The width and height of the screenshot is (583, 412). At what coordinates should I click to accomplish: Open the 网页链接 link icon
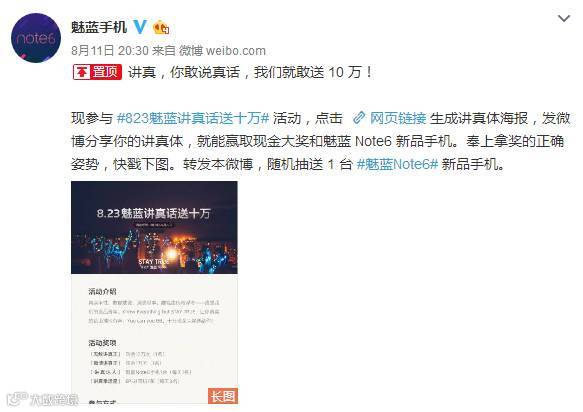[359, 118]
